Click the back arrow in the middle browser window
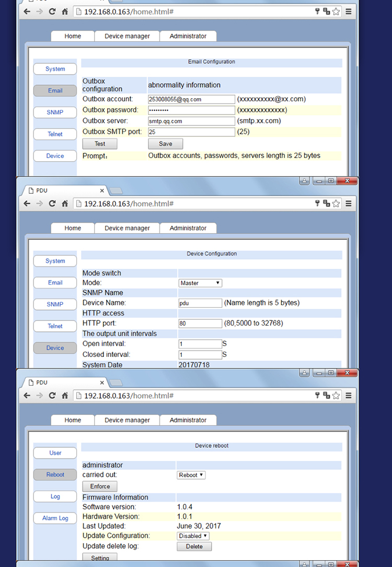 [27, 204]
